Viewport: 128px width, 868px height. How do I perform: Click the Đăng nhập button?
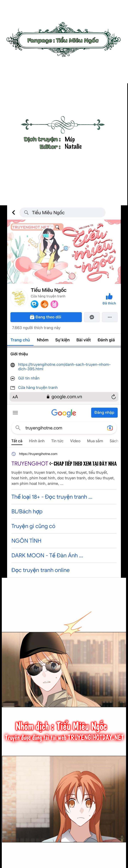pos(104,412)
